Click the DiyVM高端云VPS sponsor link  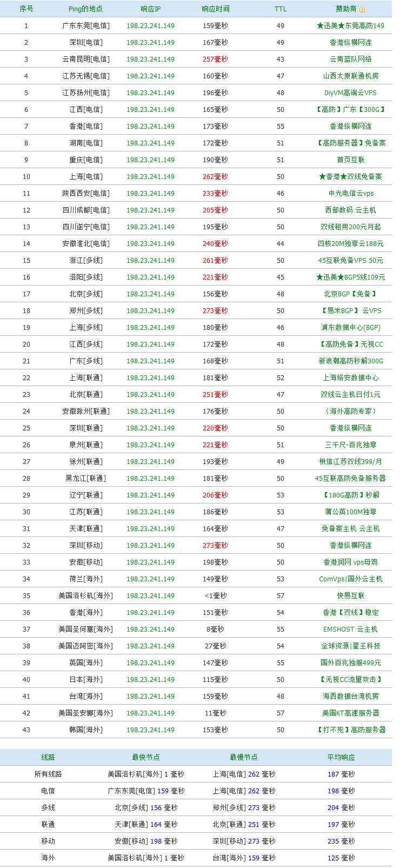[350, 93]
